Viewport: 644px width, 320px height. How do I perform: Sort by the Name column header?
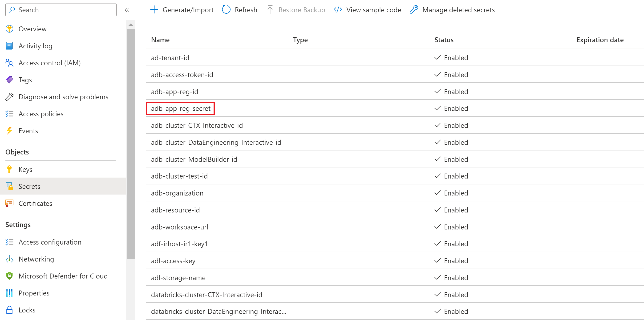click(160, 40)
